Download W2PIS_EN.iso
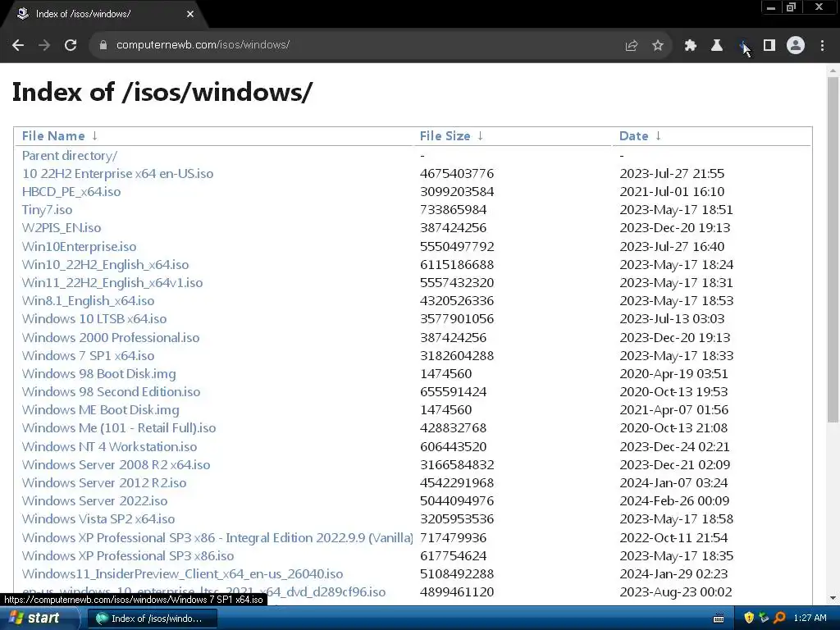 (x=61, y=228)
